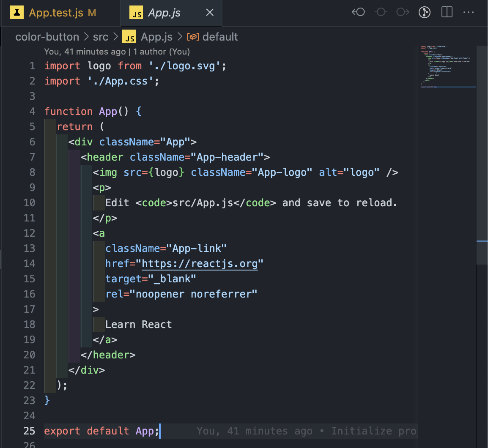Viewport: 488px width, 448px height.
Task: Click 'reload.' word on line 10
Action: click(377, 203)
